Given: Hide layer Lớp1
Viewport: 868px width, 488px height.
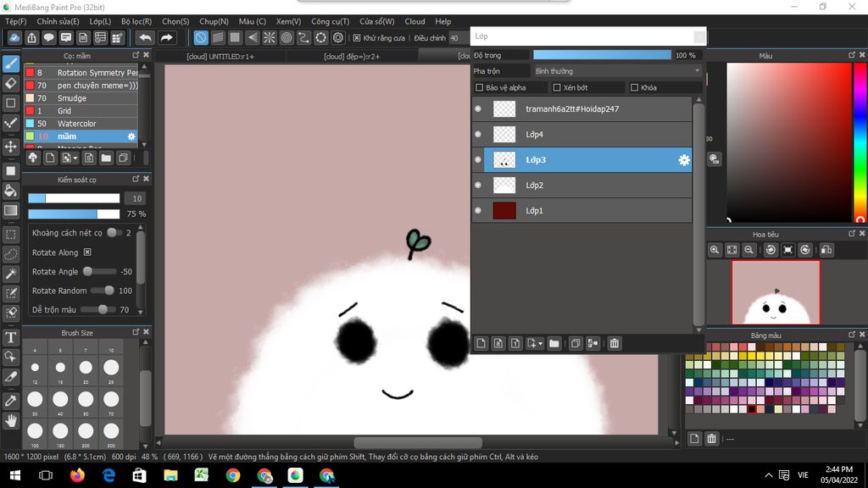Looking at the screenshot, I should (x=478, y=211).
